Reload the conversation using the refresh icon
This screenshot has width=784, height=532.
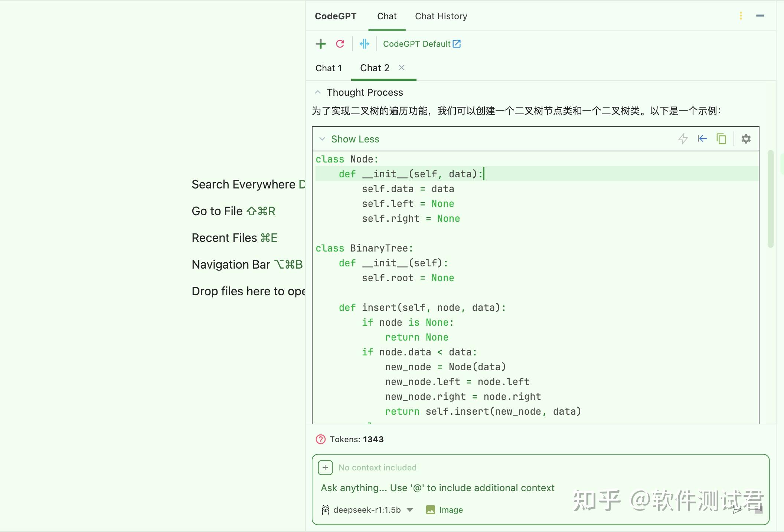(340, 44)
